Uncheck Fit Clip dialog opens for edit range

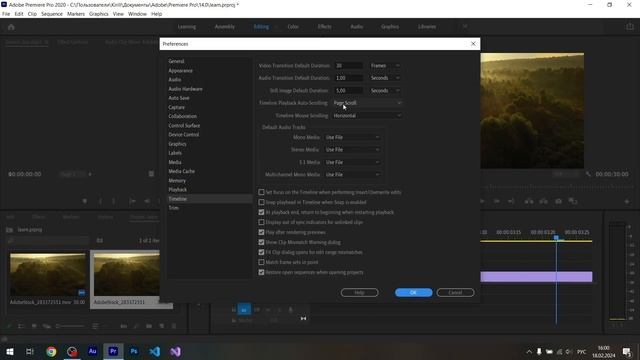pos(261,252)
